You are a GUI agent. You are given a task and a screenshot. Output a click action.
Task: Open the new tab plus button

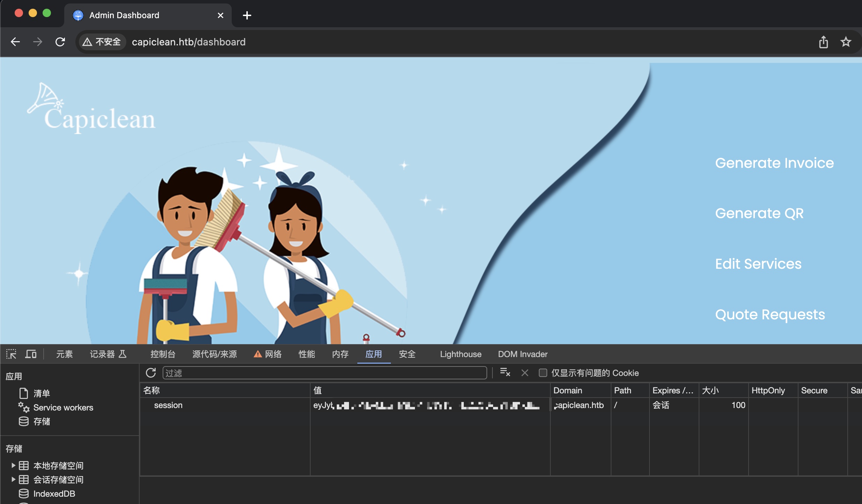[247, 15]
